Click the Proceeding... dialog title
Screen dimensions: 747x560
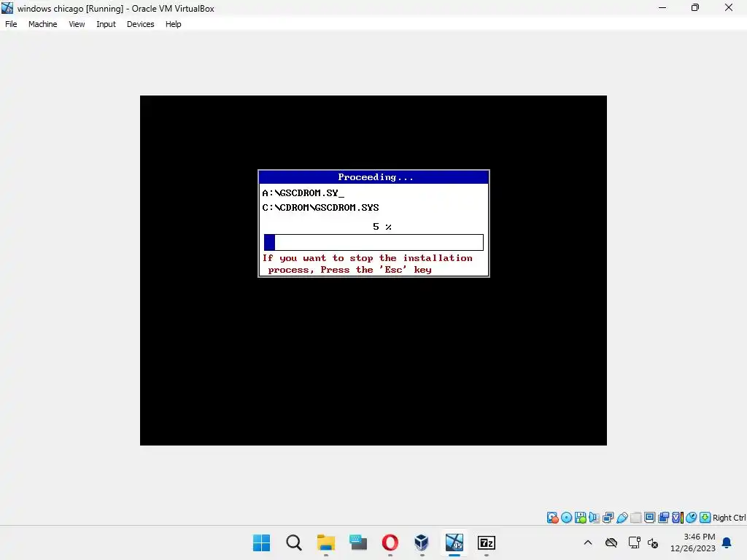376,177
